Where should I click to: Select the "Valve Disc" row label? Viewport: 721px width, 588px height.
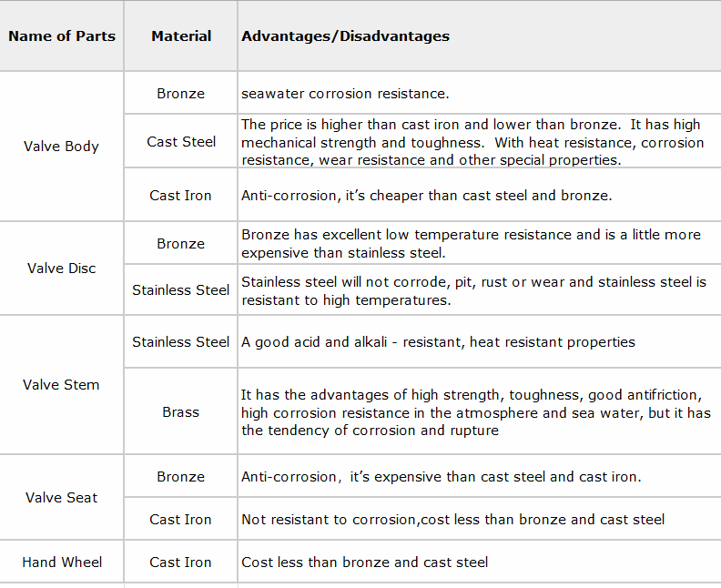[61, 269]
